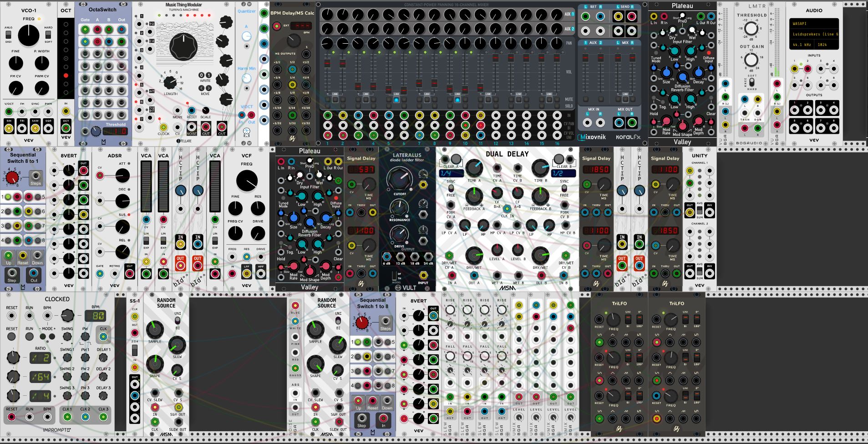Screen dimensions: 868x444
Task: Click the OCT output jack on OCT module
Action: [x=66, y=127]
